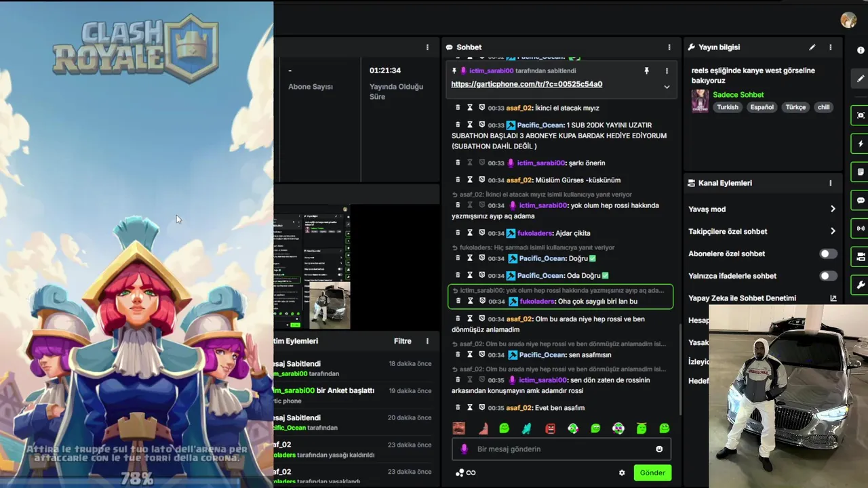This screenshot has width=868, height=488.
Task: Toggle the wrench sidebar icon
Action: coord(861,285)
